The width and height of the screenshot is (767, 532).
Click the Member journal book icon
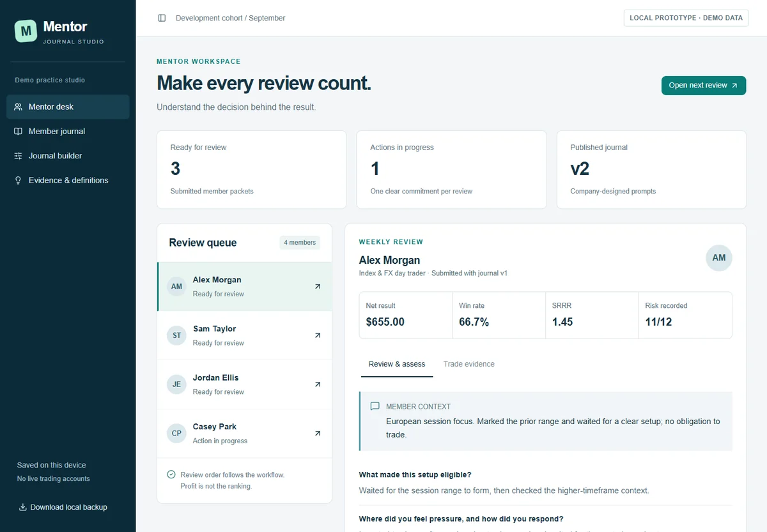click(18, 131)
